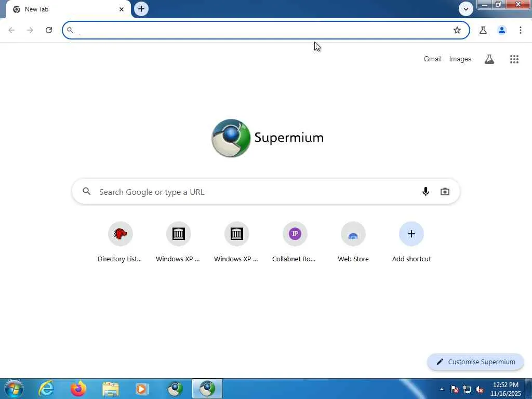Open the three-dot browser menu
This screenshot has width=532, height=399.
click(521, 30)
